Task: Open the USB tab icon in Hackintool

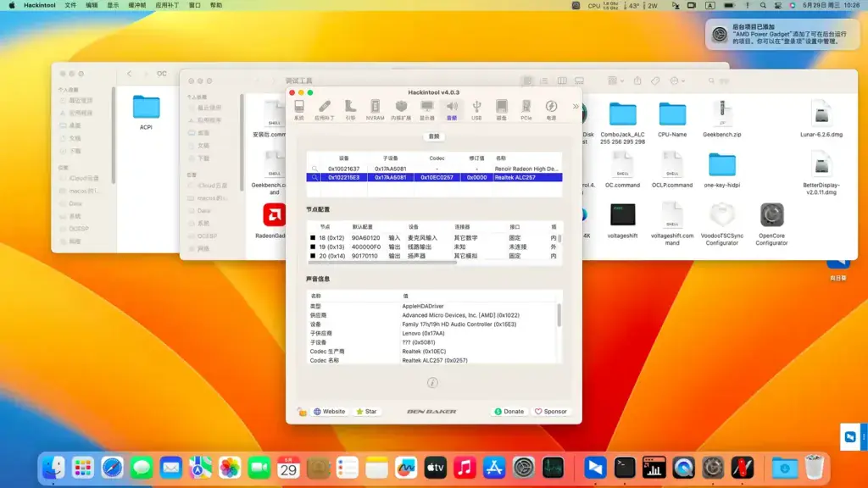Action: point(476,109)
